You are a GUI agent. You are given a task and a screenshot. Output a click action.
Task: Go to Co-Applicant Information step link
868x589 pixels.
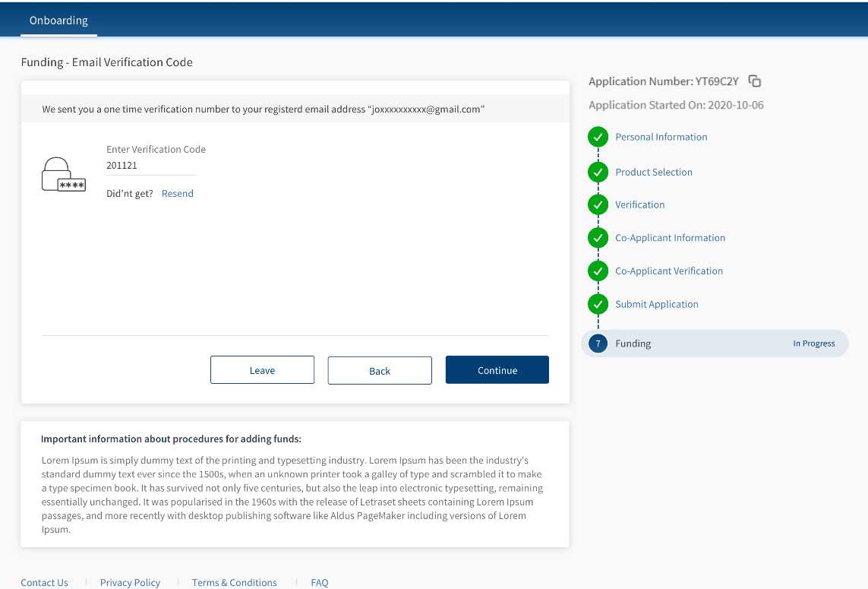670,238
